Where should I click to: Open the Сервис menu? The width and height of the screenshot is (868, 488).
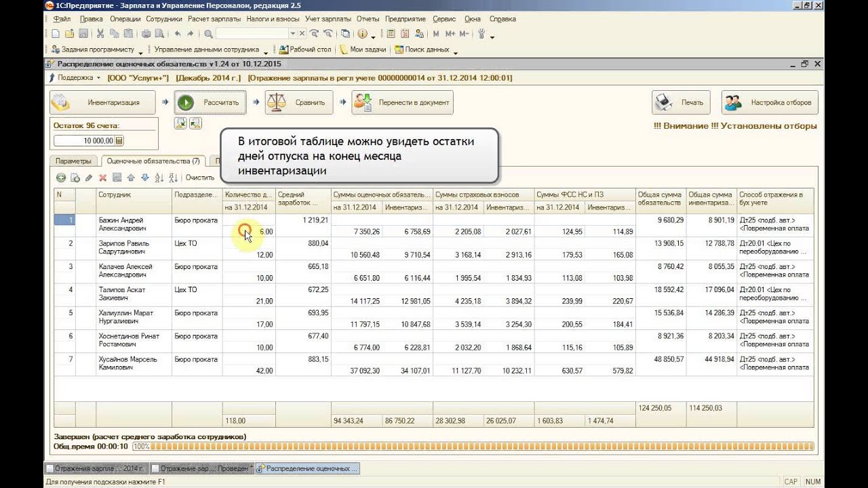pos(444,19)
